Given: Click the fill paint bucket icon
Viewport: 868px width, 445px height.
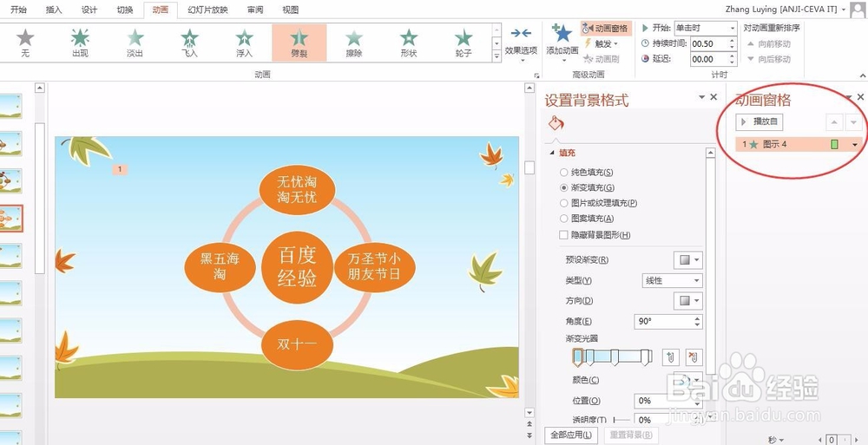Looking at the screenshot, I should coord(556,123).
